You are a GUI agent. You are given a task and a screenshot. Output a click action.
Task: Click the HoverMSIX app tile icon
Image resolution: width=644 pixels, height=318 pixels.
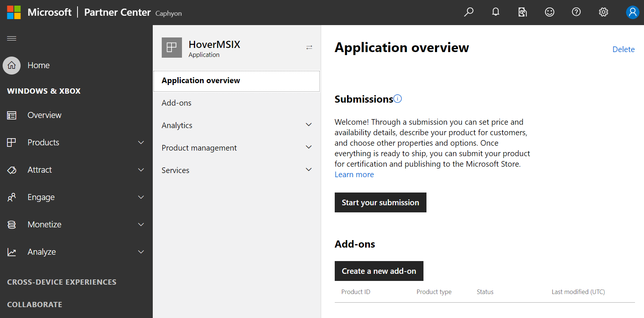[172, 48]
